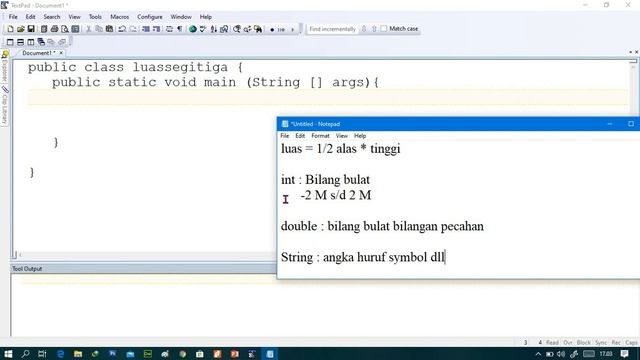This screenshot has height=360, width=640.
Task: Select the Document1 tab
Action: click(x=38, y=53)
